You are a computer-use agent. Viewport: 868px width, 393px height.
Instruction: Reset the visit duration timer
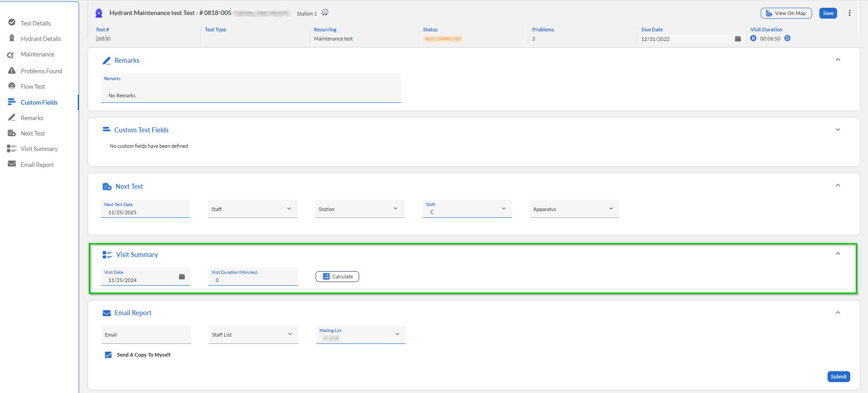788,39
